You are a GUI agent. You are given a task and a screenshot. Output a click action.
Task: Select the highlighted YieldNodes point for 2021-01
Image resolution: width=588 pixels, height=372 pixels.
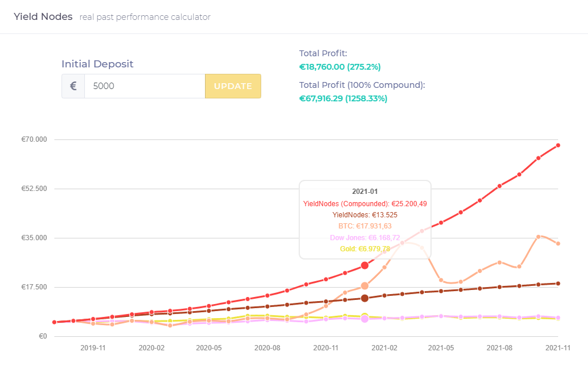(364, 298)
